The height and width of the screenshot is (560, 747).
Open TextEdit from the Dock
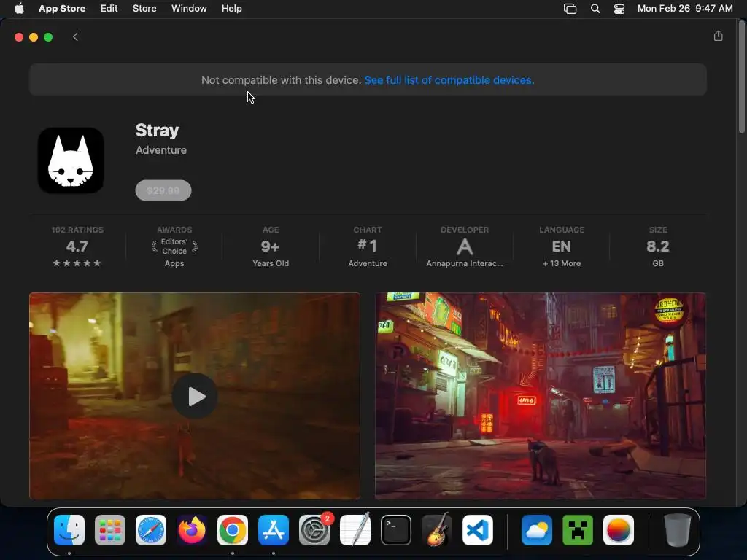coord(355,530)
